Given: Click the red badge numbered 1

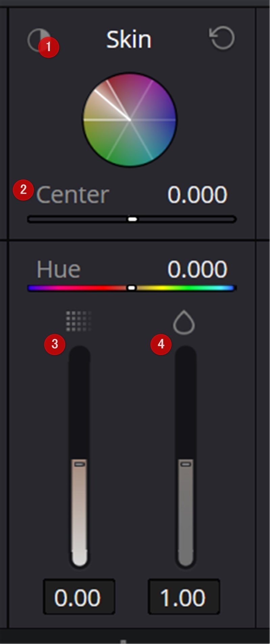Looking at the screenshot, I should [49, 47].
